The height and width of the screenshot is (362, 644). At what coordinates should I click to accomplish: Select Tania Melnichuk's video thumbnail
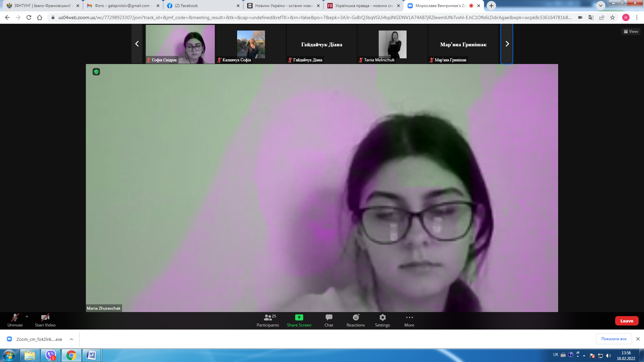click(392, 44)
